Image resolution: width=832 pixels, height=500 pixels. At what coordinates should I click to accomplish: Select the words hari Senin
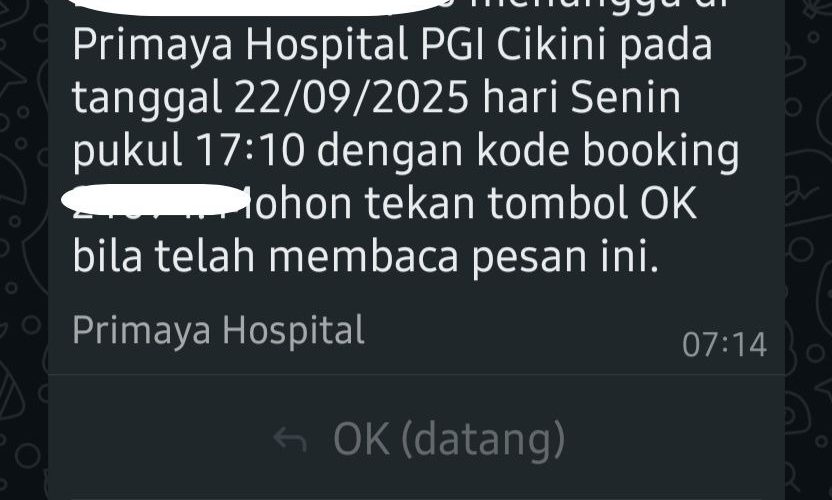582,98
